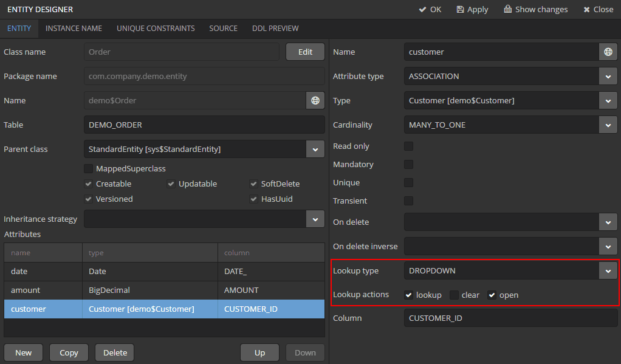Expand the Lookup type dropdown
This screenshot has width=621, height=364.
click(608, 271)
